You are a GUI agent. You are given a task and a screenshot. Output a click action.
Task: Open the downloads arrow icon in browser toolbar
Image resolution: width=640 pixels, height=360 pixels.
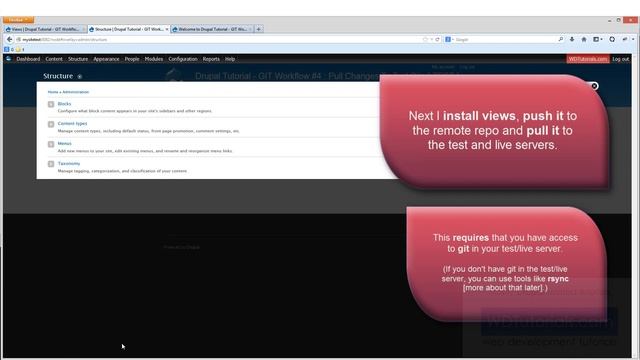(572, 39)
